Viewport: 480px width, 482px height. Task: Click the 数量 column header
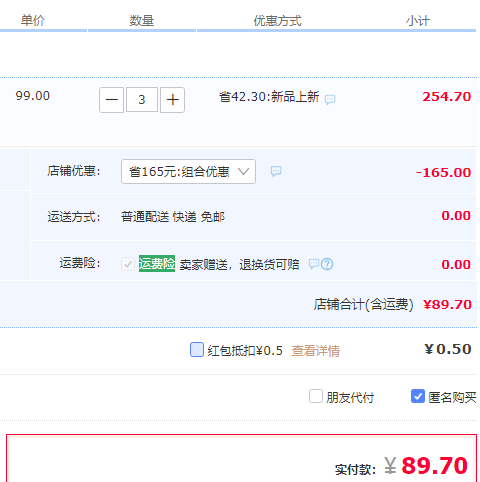click(142, 21)
